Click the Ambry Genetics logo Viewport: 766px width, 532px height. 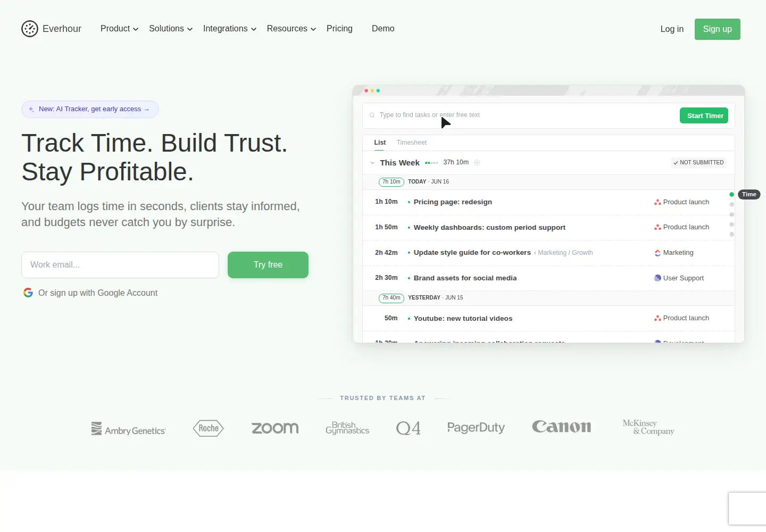click(129, 429)
